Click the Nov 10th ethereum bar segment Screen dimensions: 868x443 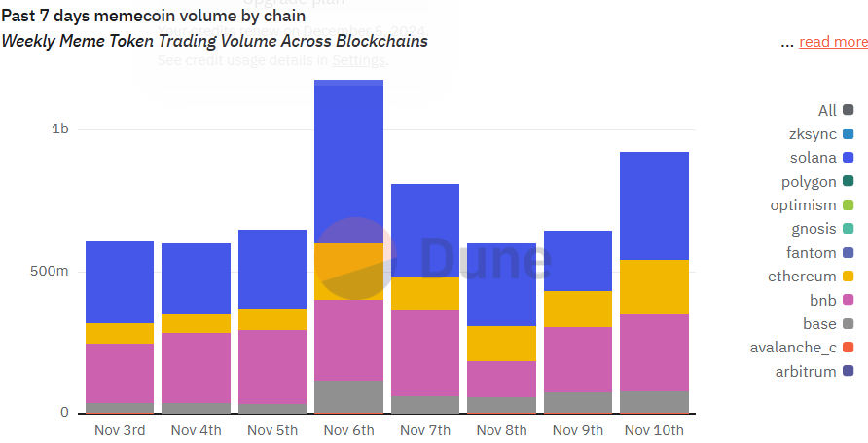[654, 286]
